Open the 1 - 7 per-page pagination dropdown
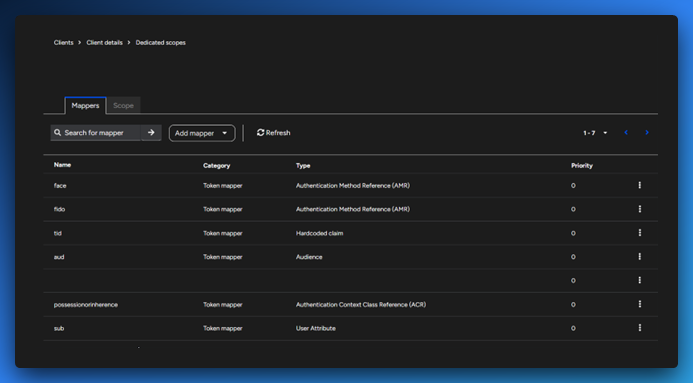Viewport: 693px width, 383px height. [595, 133]
